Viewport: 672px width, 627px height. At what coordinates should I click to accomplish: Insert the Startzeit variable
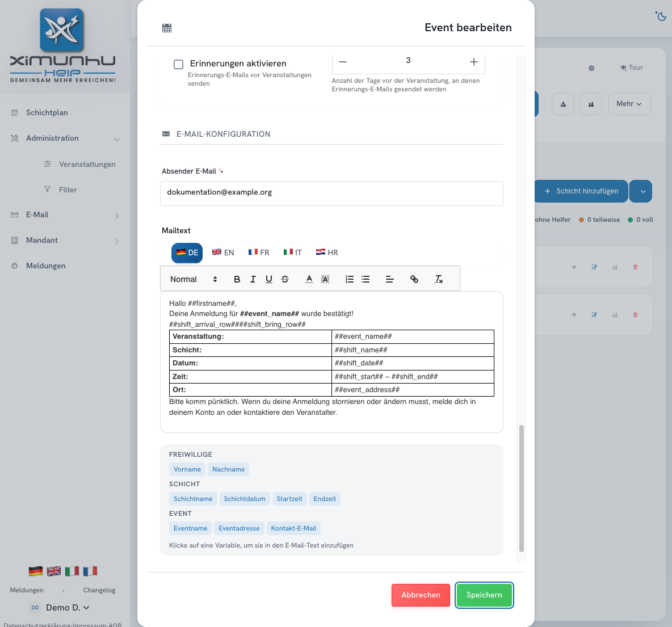(x=289, y=499)
